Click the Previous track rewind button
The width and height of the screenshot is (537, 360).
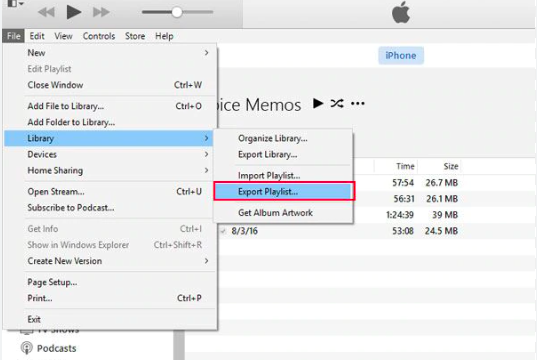tap(46, 12)
